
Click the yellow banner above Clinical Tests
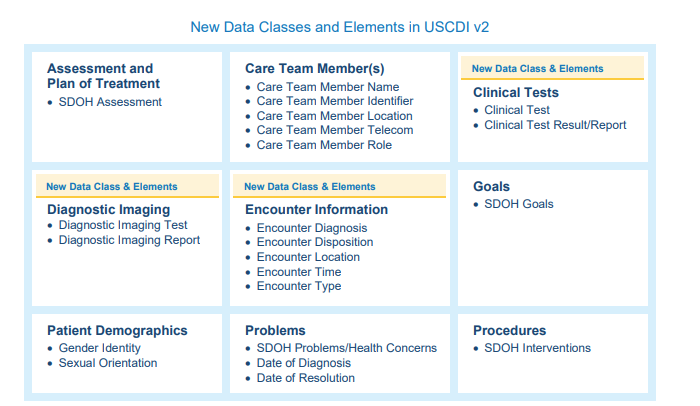[552, 68]
